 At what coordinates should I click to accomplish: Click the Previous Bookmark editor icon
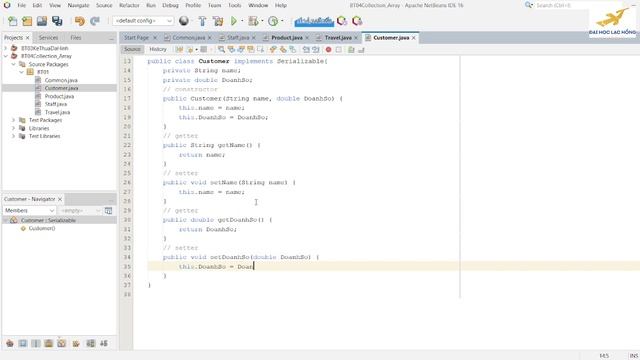273,49
